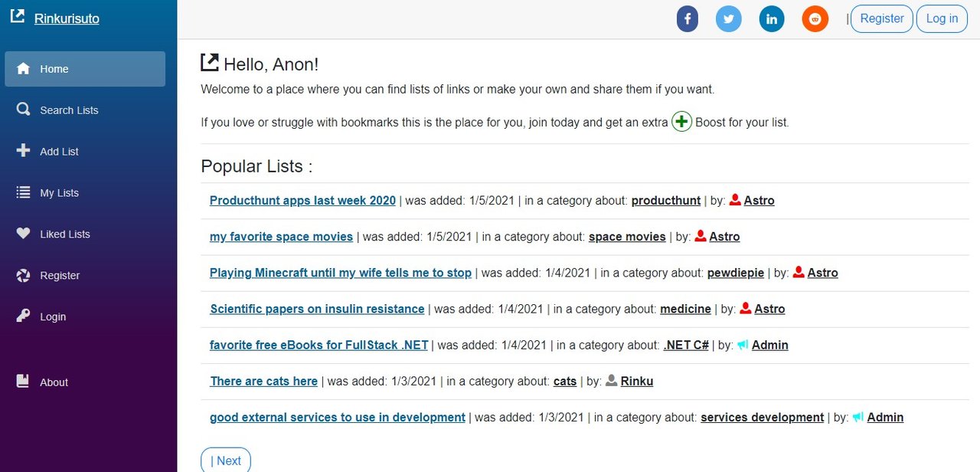Open Admin's profile in external services row
The height and width of the screenshot is (472, 980).
(885, 418)
